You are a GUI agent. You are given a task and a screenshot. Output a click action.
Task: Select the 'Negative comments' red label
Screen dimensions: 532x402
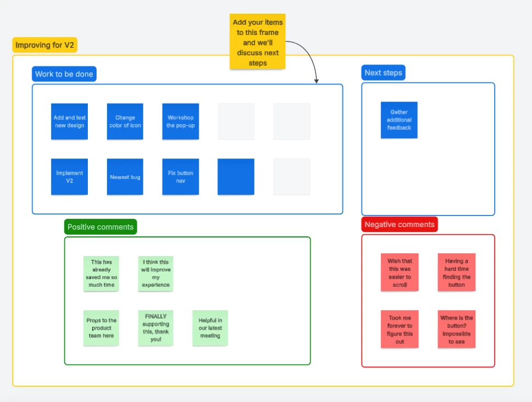pyautogui.click(x=400, y=224)
